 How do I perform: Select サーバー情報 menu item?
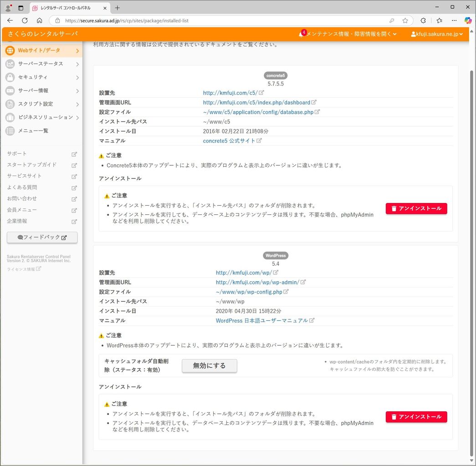[42, 91]
